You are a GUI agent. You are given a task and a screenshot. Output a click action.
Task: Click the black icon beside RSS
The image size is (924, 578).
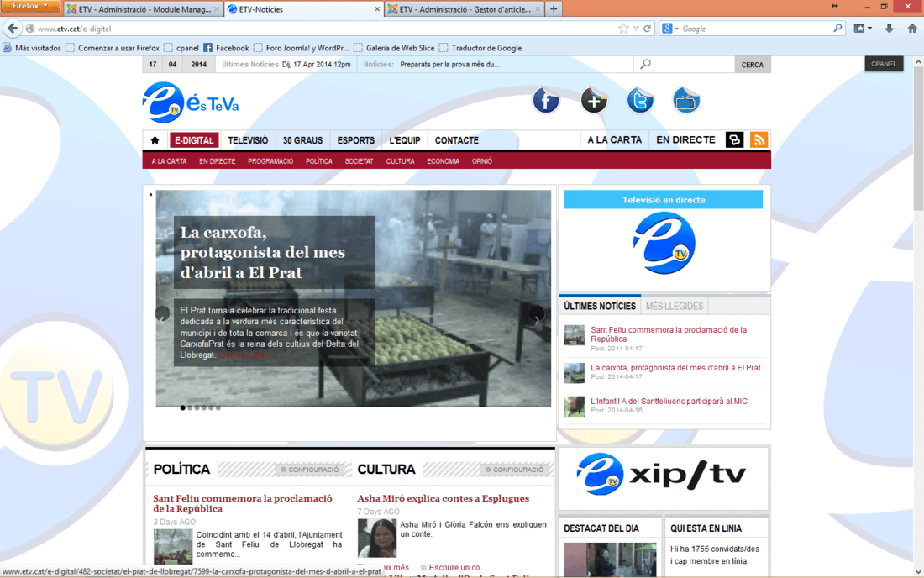(x=734, y=139)
